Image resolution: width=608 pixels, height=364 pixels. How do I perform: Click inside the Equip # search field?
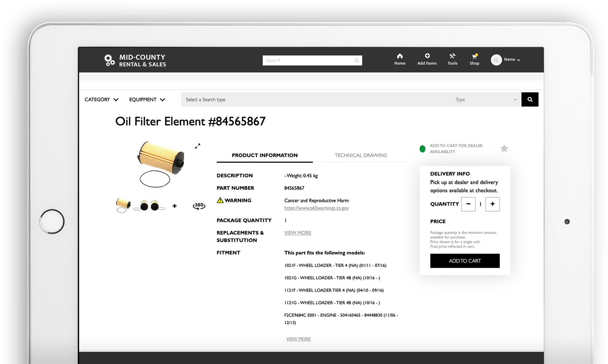tap(307, 60)
